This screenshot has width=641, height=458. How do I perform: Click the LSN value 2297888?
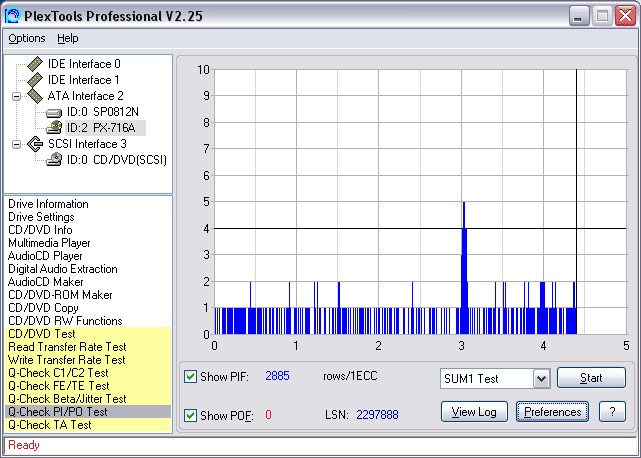point(377,415)
